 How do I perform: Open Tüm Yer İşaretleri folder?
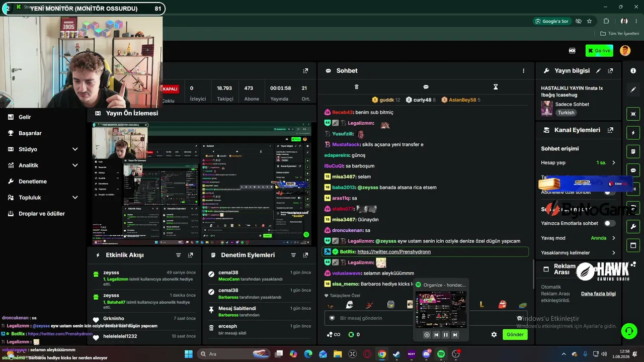tap(619, 34)
